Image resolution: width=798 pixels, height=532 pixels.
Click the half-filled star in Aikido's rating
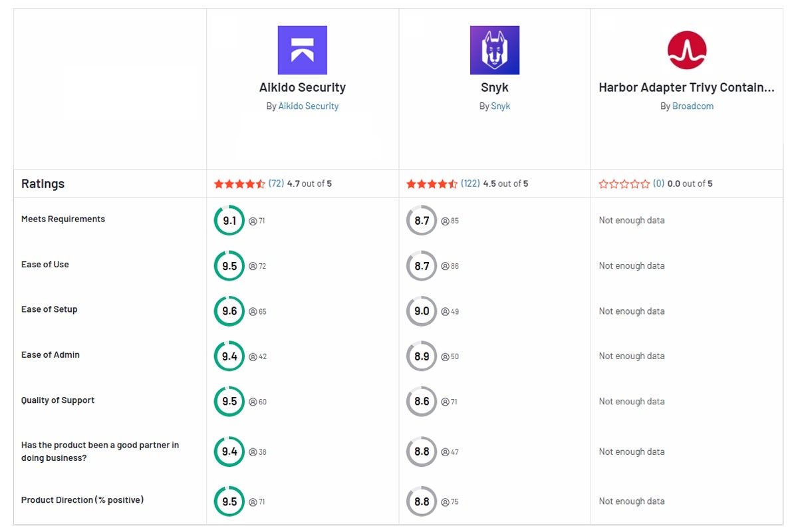click(262, 184)
